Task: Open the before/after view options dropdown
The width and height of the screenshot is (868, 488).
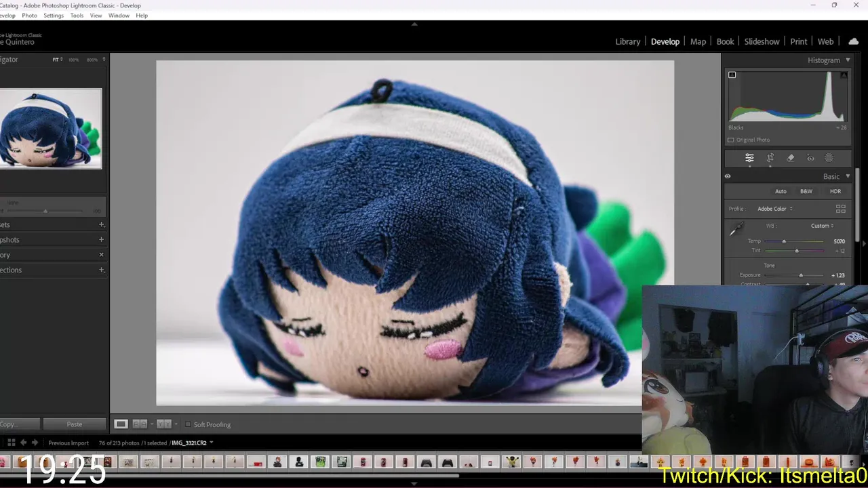Action: coord(176,424)
